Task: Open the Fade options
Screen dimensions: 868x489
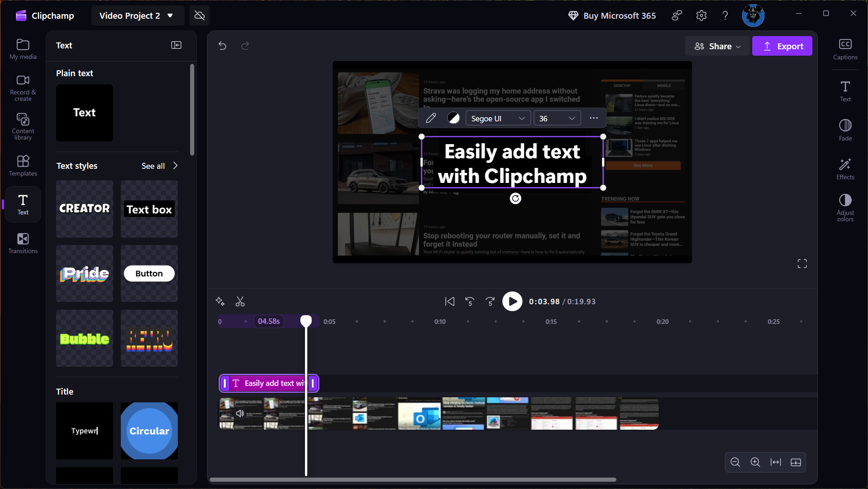Action: pos(845,130)
